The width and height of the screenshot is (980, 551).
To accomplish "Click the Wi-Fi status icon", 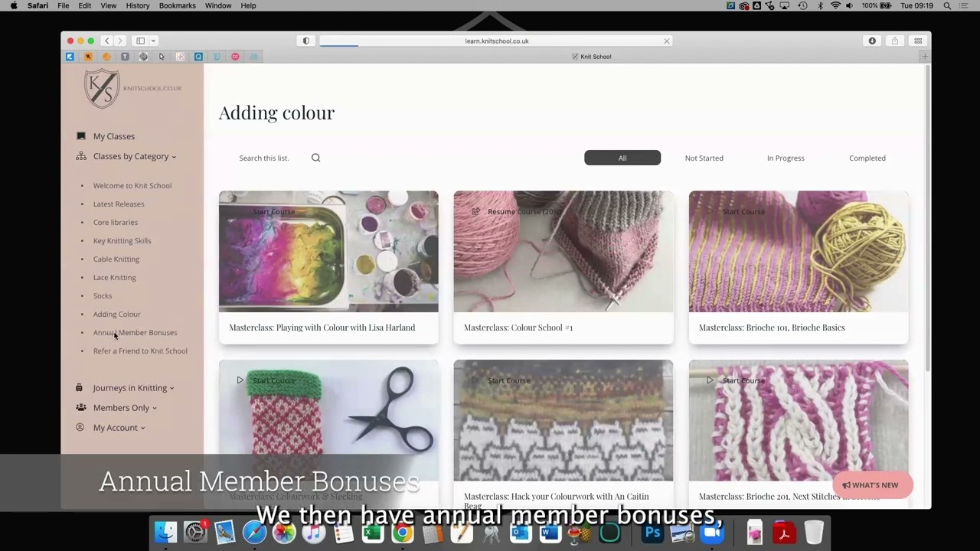I will 835,5.
